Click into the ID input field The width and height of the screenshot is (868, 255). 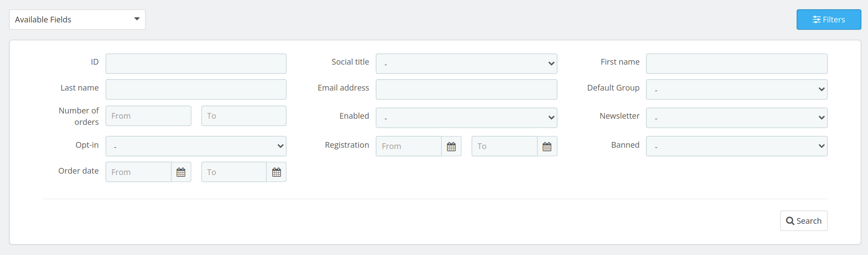[196, 64]
